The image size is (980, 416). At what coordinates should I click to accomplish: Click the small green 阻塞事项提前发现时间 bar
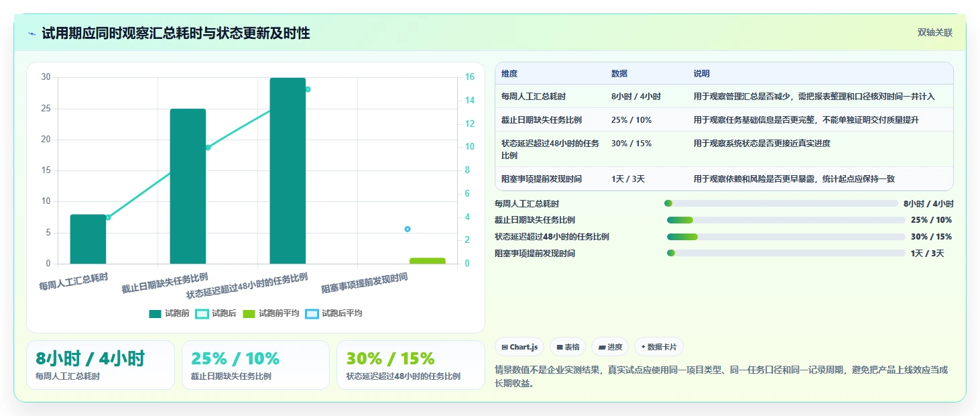tap(428, 261)
